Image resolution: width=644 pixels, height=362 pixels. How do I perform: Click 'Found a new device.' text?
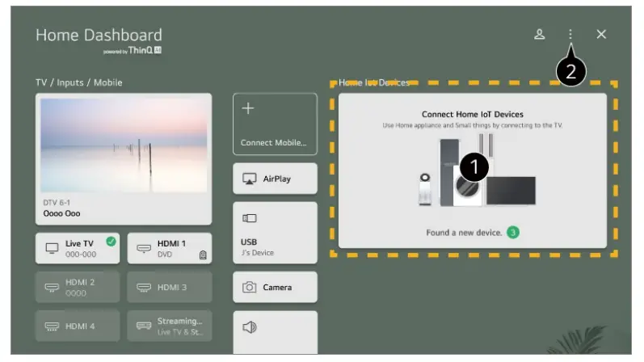coord(464,233)
